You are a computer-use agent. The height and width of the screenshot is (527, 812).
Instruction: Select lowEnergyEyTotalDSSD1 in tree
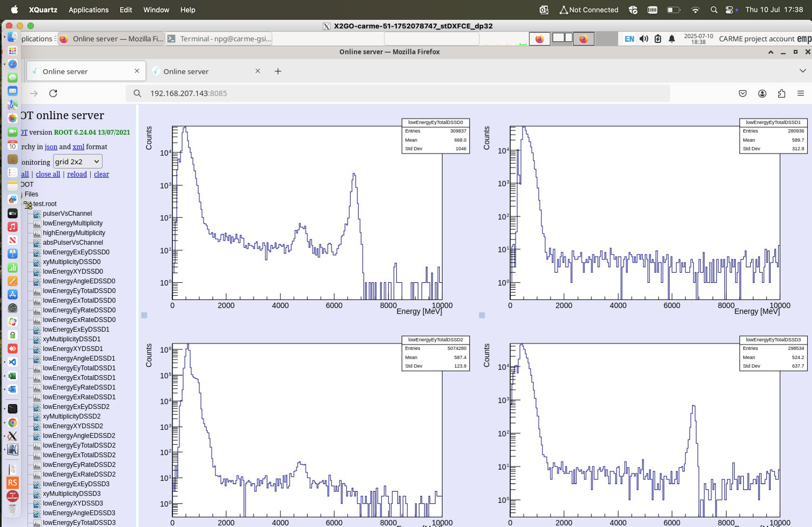point(79,368)
